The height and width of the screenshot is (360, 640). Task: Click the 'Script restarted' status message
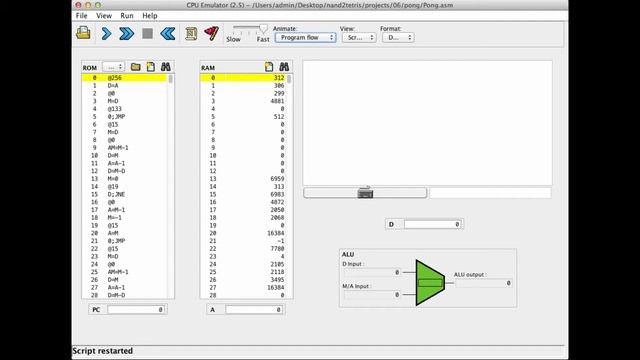click(102, 351)
